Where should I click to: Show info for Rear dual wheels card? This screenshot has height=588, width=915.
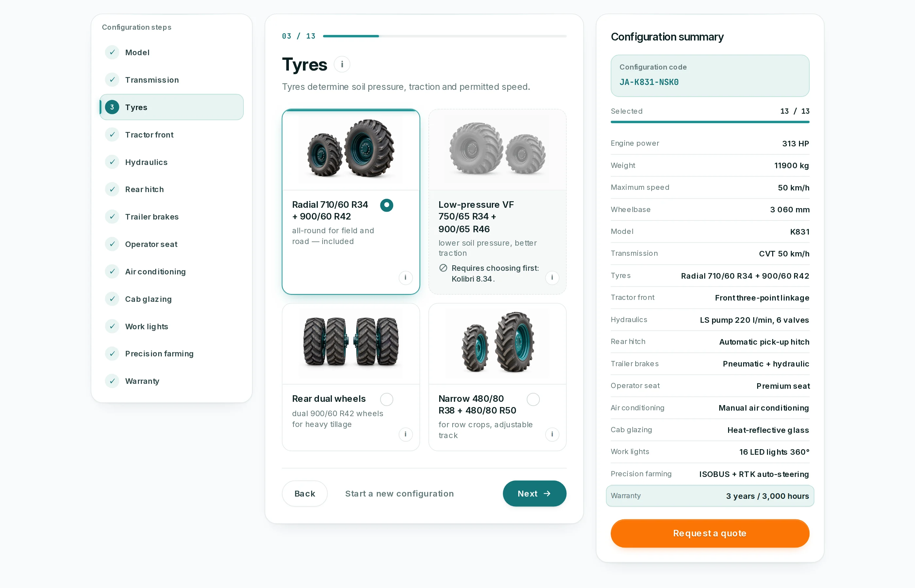point(405,434)
